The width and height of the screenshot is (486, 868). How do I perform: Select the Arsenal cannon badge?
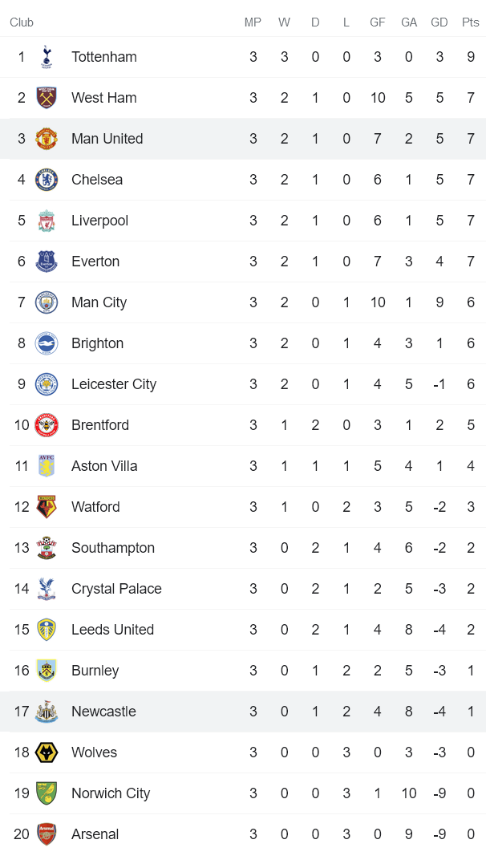[x=46, y=834]
